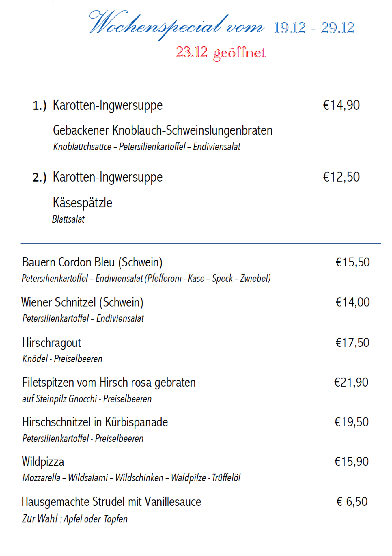
Task: Click the Hirschragout dish title
Action: point(52,343)
